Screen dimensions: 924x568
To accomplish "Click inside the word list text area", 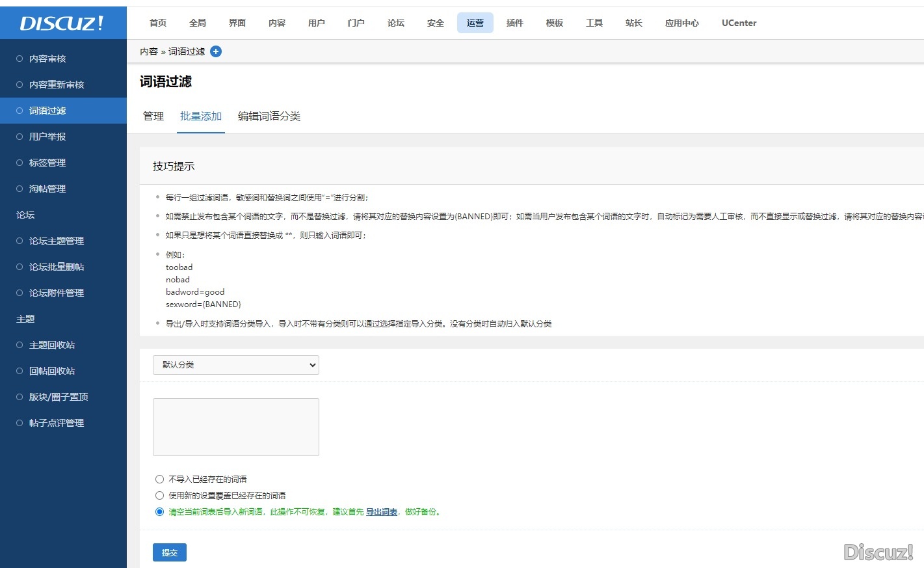I will pos(235,427).
